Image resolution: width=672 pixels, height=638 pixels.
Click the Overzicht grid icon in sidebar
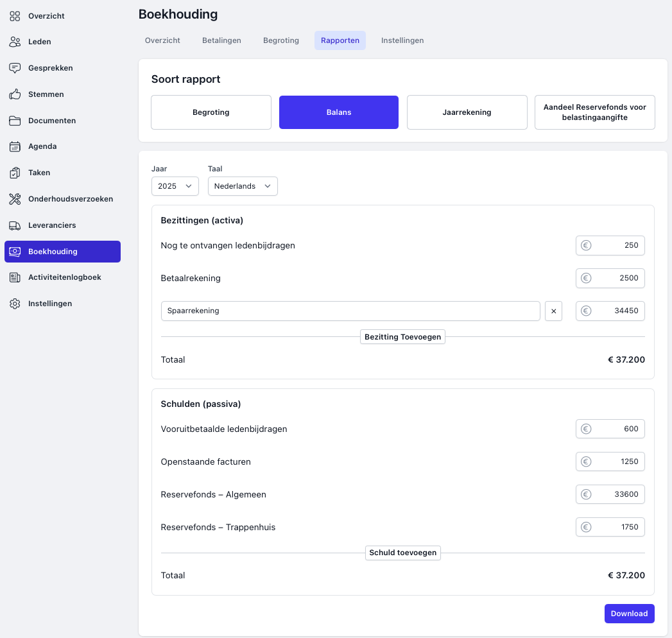[x=15, y=16]
